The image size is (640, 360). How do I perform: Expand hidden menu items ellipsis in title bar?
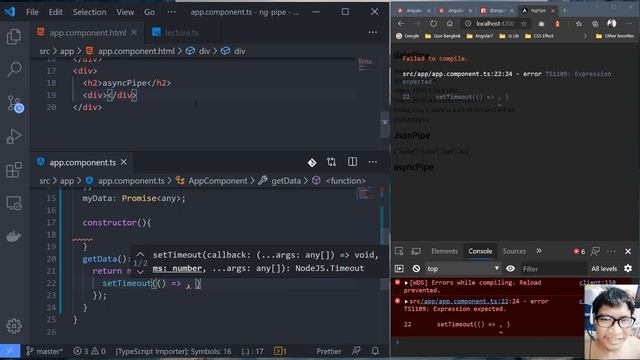(x=172, y=12)
